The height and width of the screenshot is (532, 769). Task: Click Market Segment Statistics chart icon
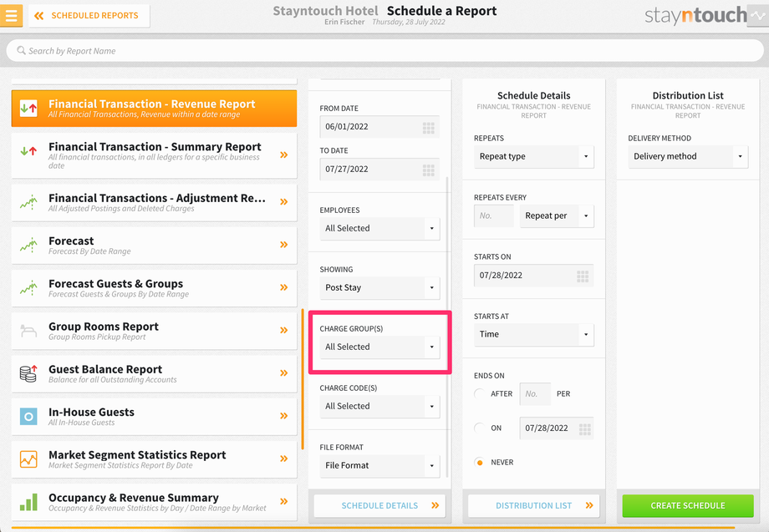point(28,459)
